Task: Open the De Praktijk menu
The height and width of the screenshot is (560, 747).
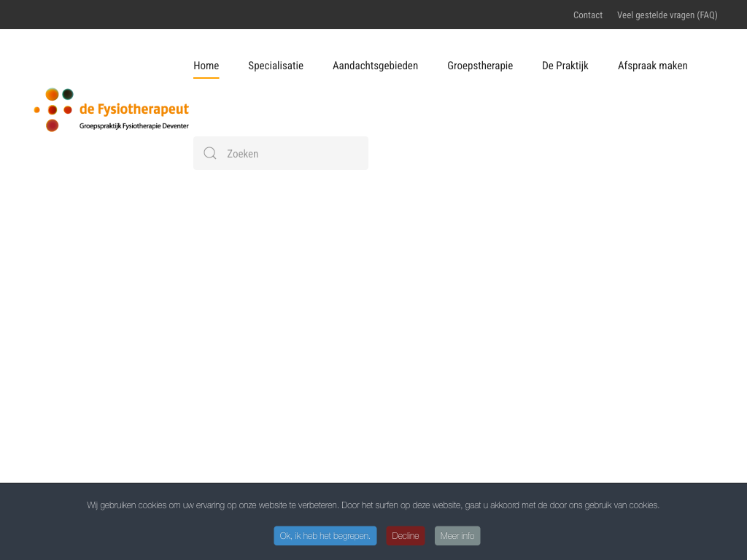Action: tap(565, 66)
